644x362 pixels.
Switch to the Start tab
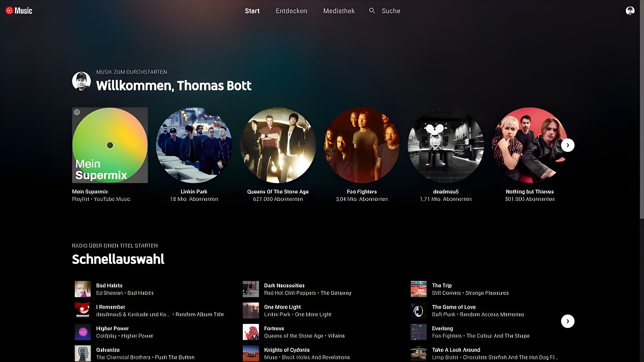(252, 11)
